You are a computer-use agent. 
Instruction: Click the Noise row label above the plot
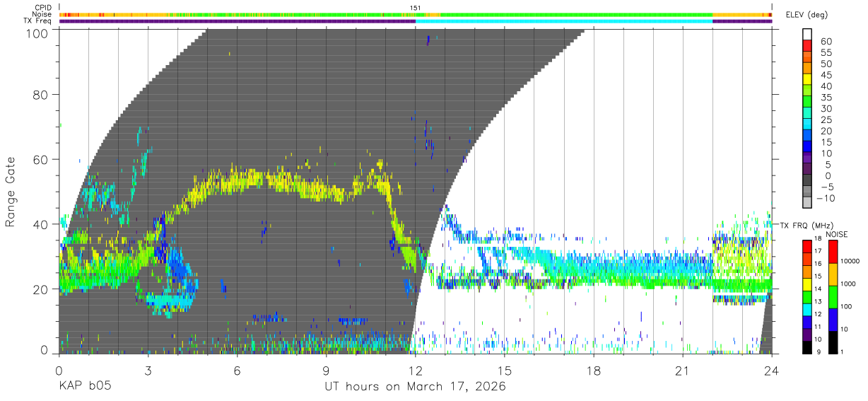tap(42, 14)
